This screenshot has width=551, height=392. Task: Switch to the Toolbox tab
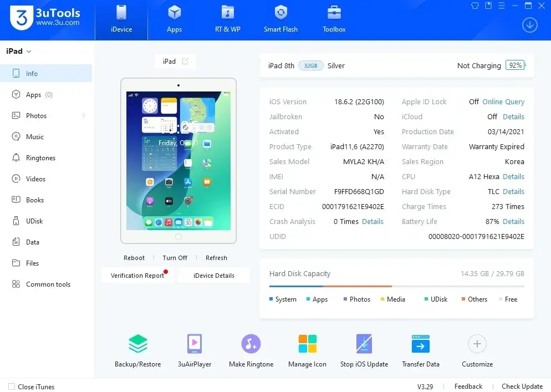point(334,20)
